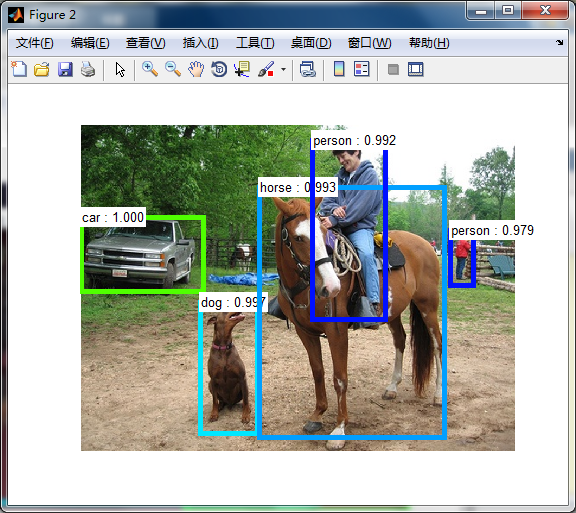Close the Figure 2 window
The height and width of the screenshot is (513, 576).
(545, 11)
